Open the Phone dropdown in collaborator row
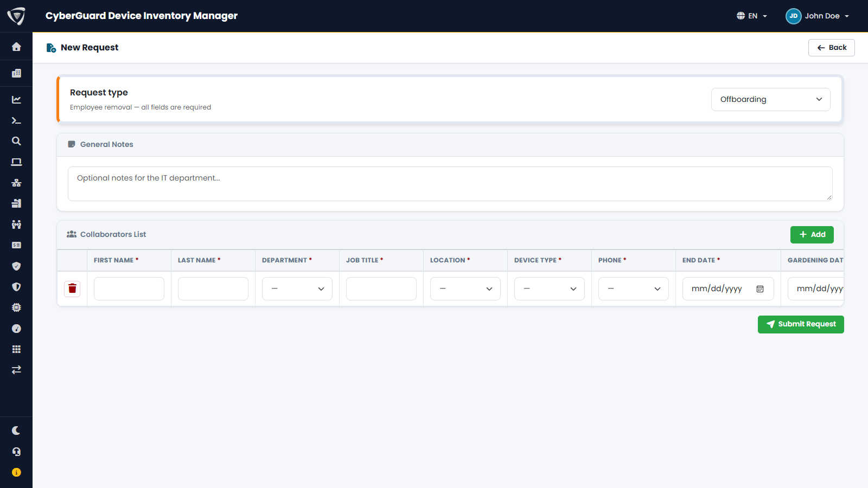Screen dimensions: 868x488 (634, 289)
